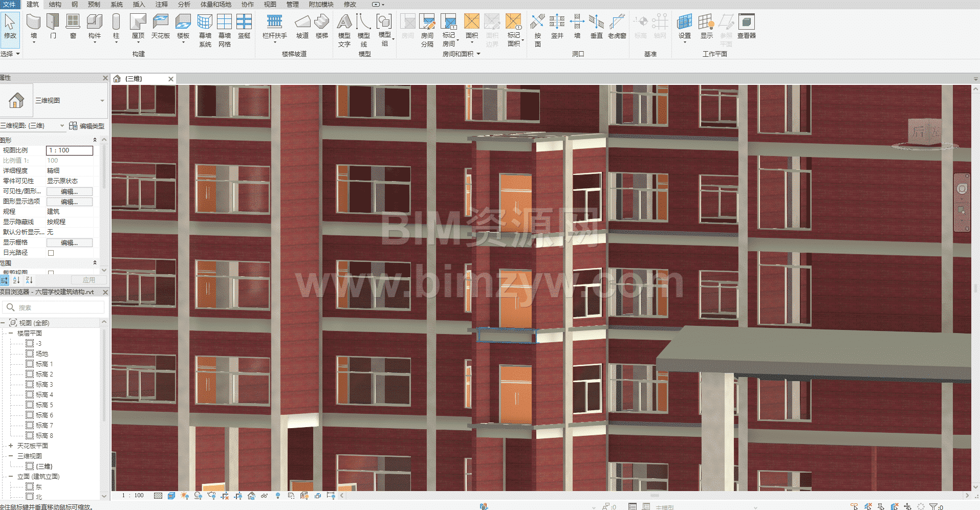Select the 垂直 vertical opening tool
980x510 pixels.
click(x=597, y=26)
